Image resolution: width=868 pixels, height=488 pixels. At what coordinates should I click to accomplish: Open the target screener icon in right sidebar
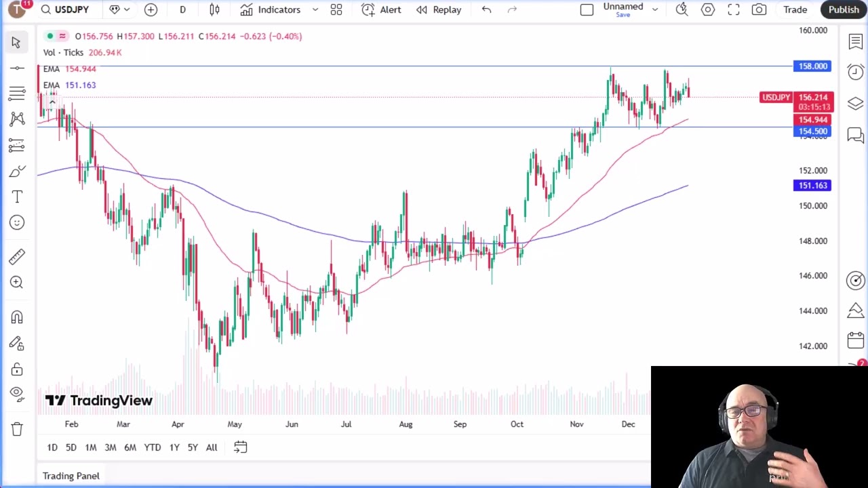coord(855,280)
